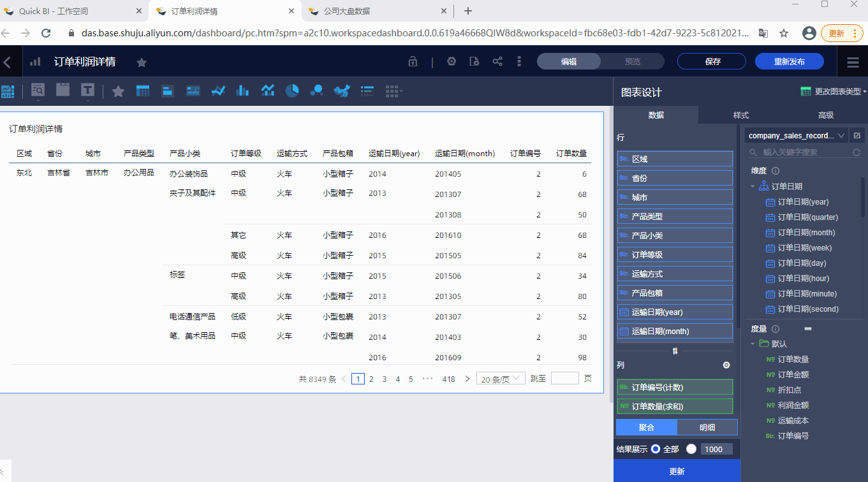The height and width of the screenshot is (482, 868).
Task: Collapse the 订单日期 tree node
Action: tap(753, 187)
